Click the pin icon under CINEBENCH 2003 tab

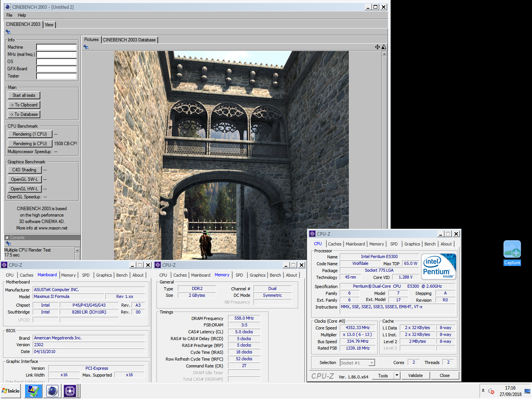click(8, 32)
